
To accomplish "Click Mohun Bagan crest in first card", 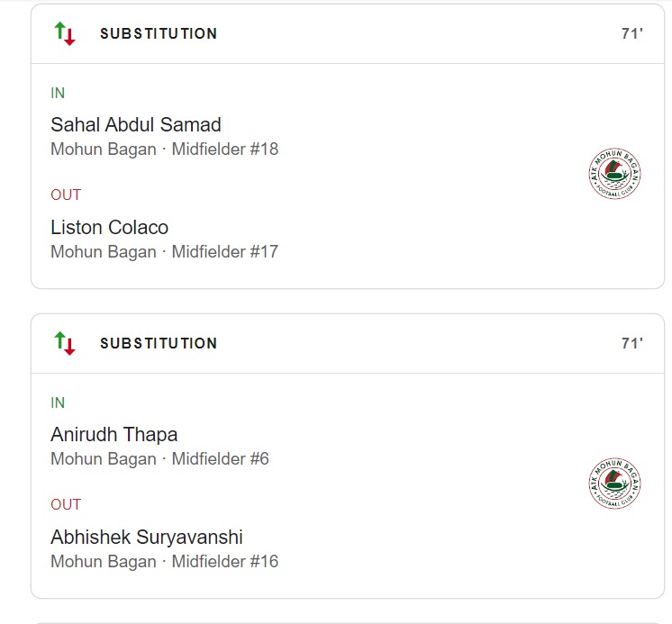I will [x=614, y=175].
